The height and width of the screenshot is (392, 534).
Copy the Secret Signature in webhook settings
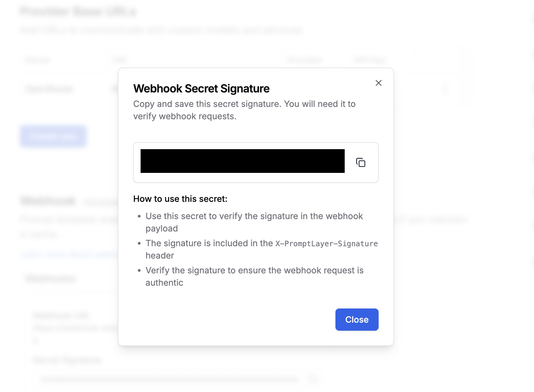[313, 379]
